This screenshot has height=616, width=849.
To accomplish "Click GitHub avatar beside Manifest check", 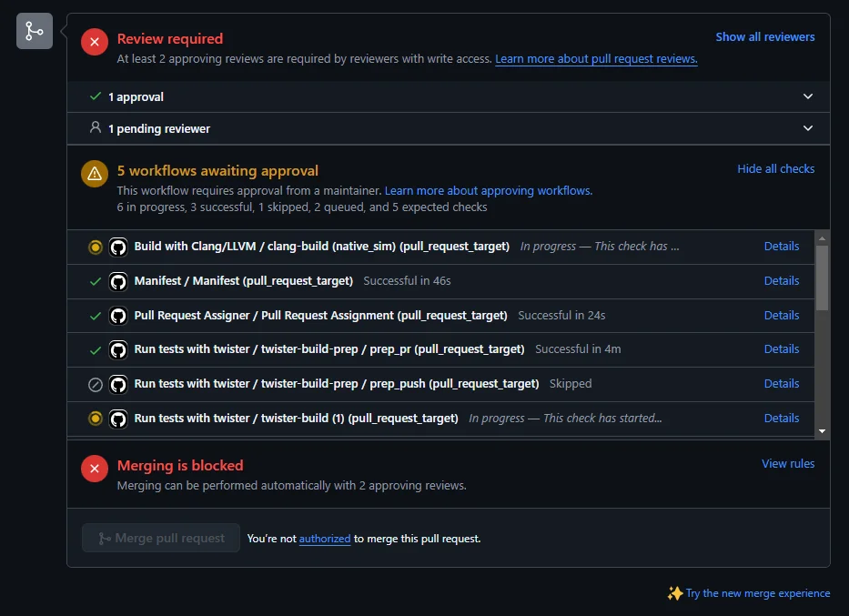I will click(117, 281).
